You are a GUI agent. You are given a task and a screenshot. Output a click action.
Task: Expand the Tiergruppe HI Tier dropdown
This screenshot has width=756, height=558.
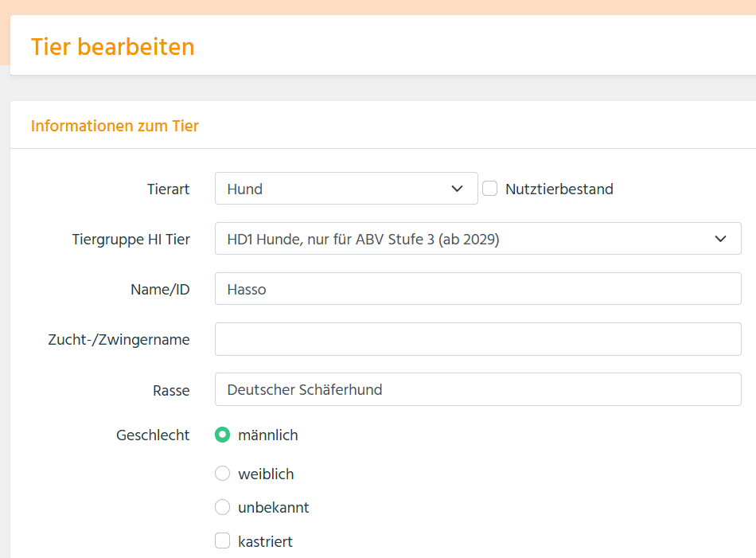(477, 239)
